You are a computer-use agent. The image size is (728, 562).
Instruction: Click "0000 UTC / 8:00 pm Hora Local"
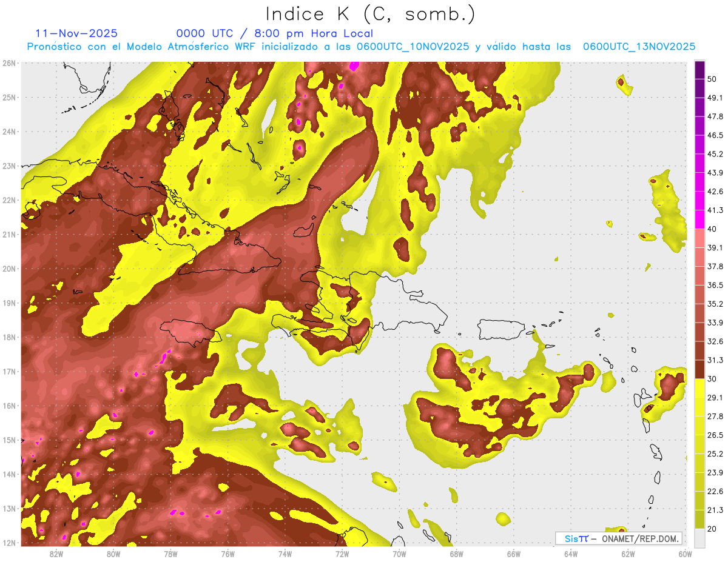click(275, 33)
